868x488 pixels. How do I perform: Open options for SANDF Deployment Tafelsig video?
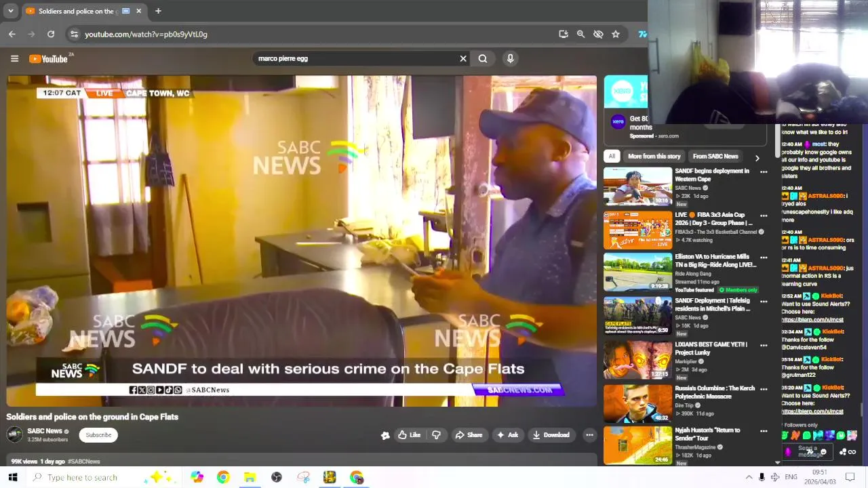pos(764,301)
